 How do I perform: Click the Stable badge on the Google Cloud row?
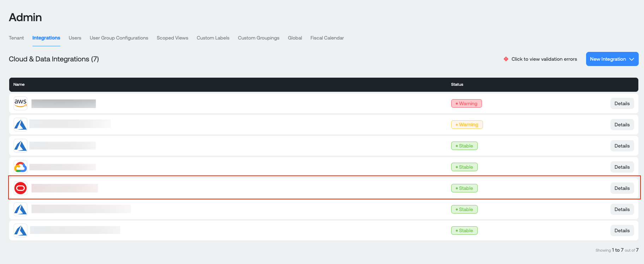coord(464,167)
